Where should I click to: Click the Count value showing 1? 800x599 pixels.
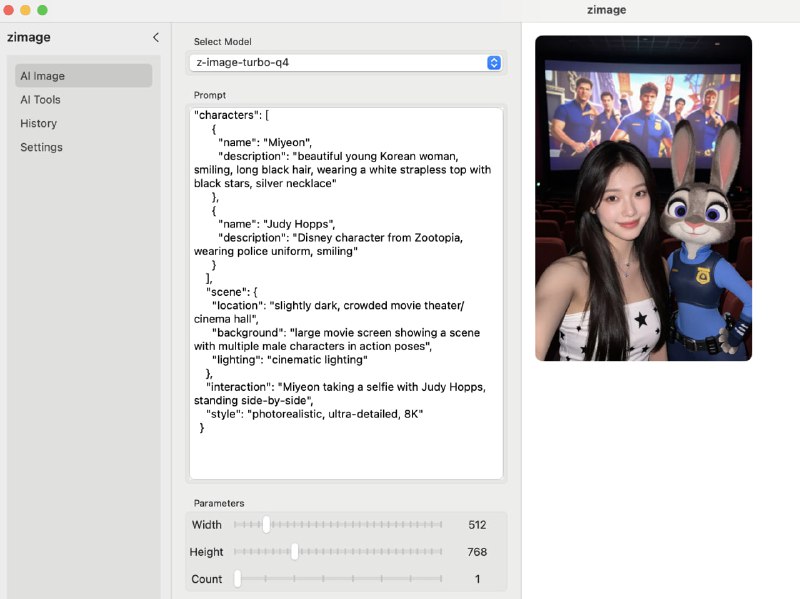pyautogui.click(x=477, y=578)
